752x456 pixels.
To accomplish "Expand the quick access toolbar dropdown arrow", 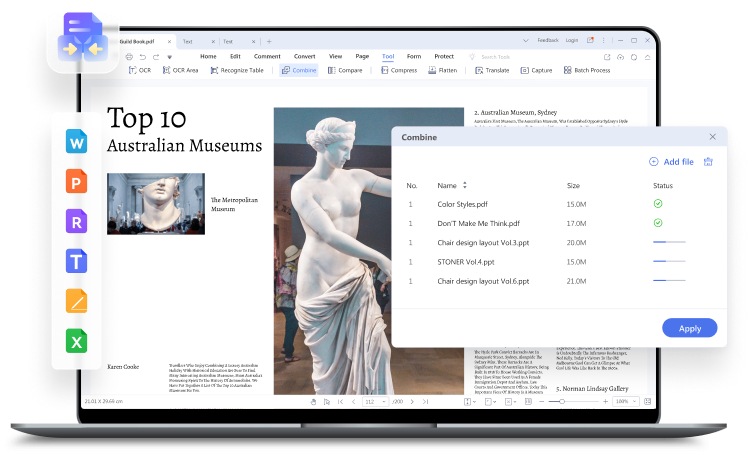I will point(169,57).
